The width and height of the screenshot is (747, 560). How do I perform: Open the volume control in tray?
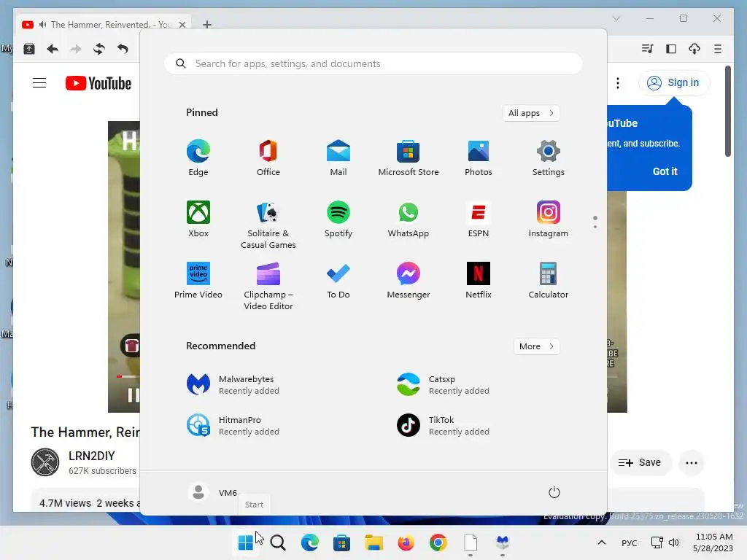[x=673, y=542]
